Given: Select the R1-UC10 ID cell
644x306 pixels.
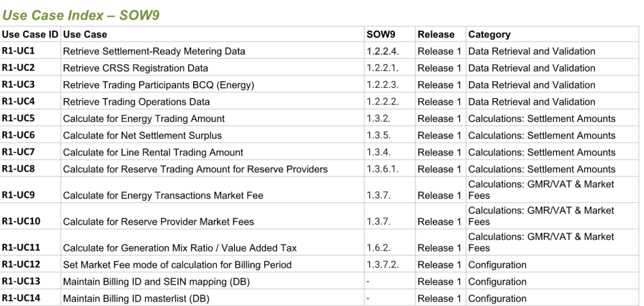Looking at the screenshot, I should click(x=21, y=221).
